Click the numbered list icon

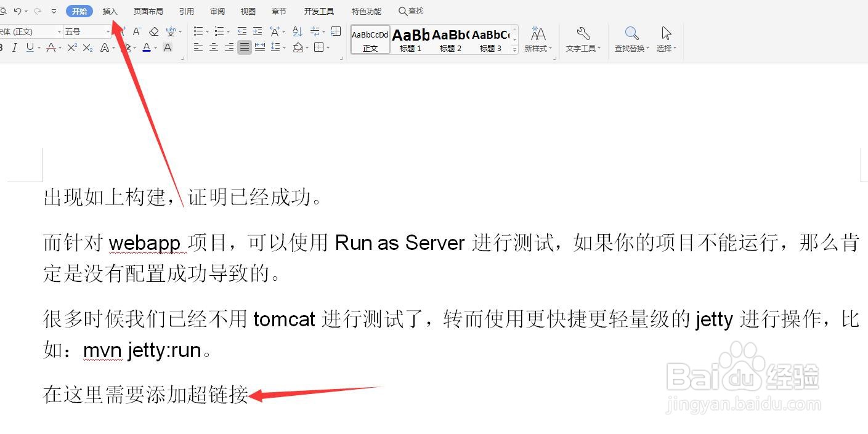[x=219, y=31]
